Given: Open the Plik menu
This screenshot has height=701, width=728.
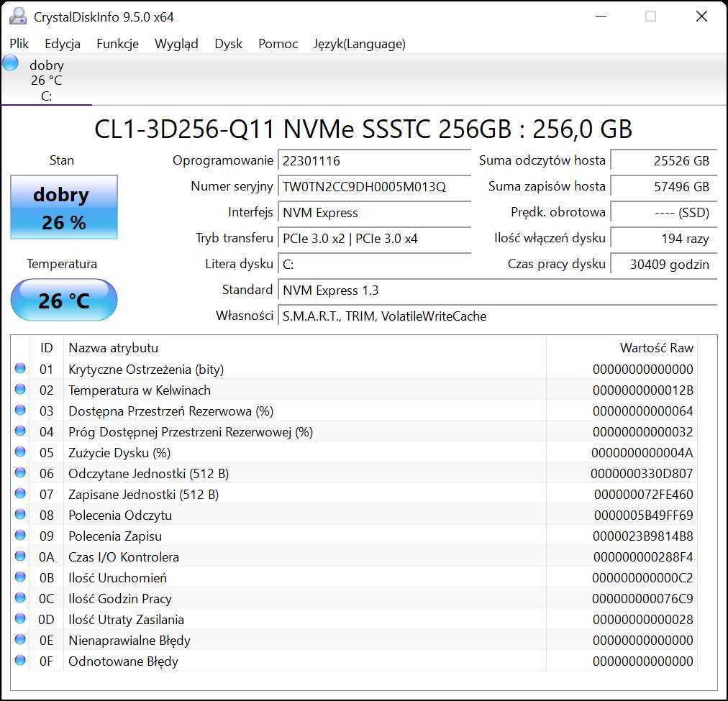Looking at the screenshot, I should [19, 44].
